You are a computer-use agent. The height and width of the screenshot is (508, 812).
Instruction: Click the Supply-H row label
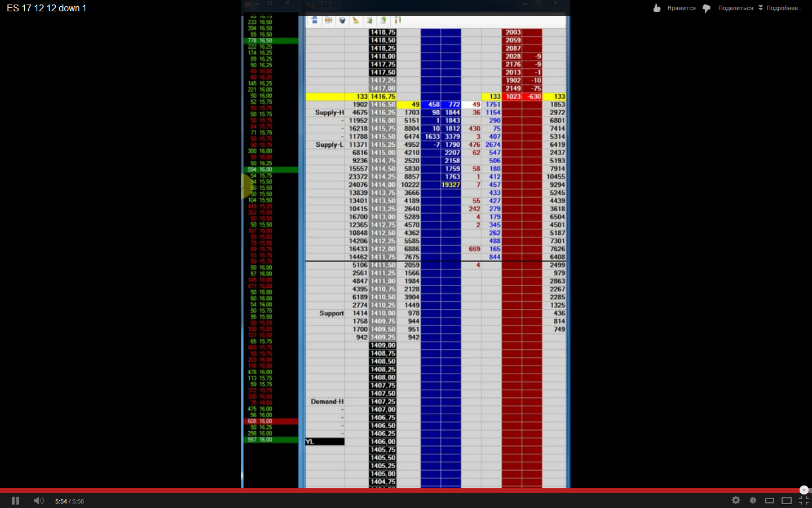(329, 113)
